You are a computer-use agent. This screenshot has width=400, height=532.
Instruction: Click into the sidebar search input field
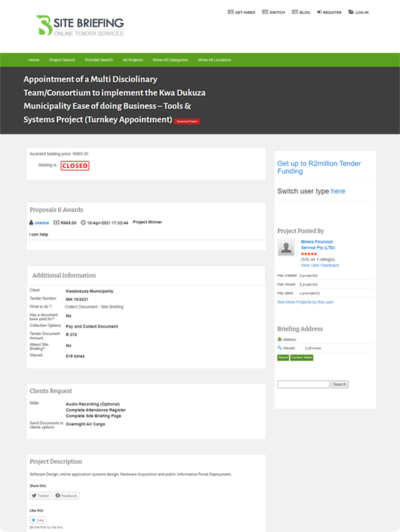pos(303,384)
